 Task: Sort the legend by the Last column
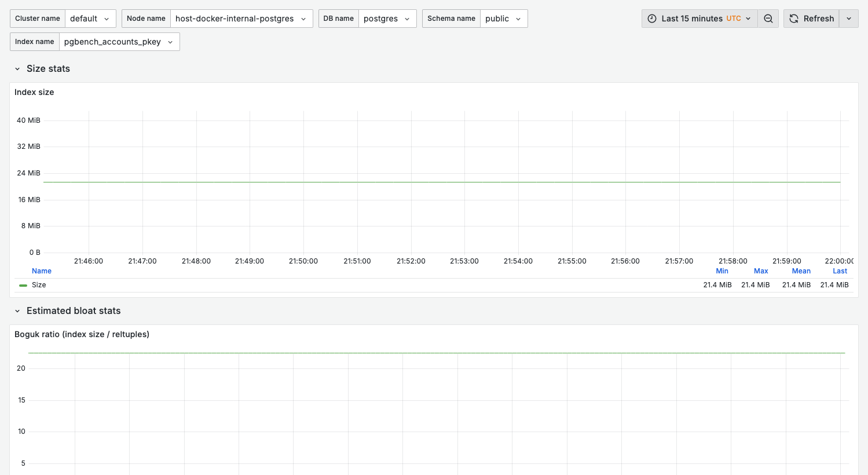tap(840, 271)
